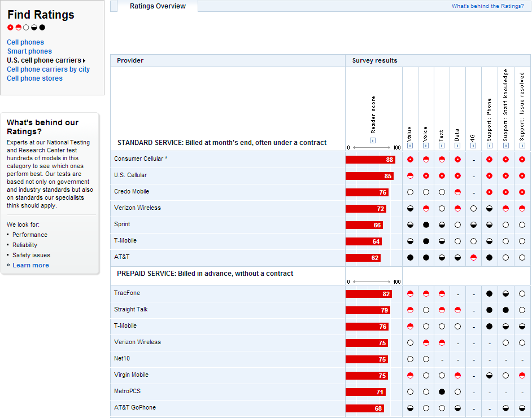
Task: Open the Cell phone stores link
Action: point(34,78)
